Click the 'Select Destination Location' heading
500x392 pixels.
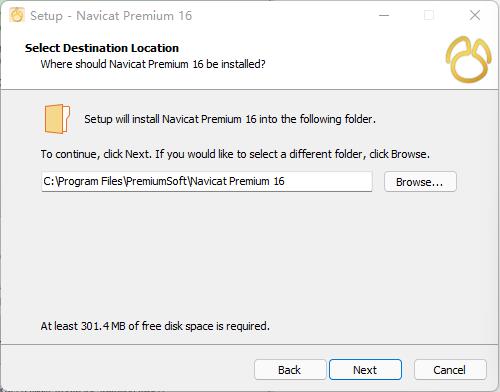coord(102,48)
